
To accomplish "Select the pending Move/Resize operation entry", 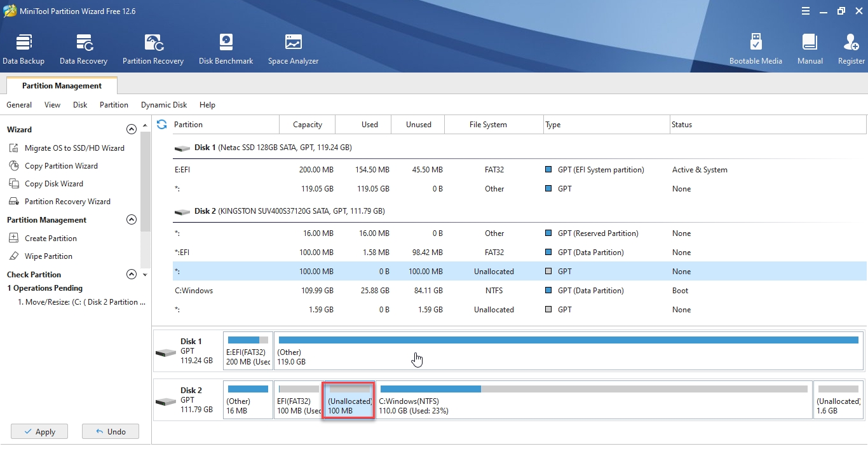I will click(81, 302).
